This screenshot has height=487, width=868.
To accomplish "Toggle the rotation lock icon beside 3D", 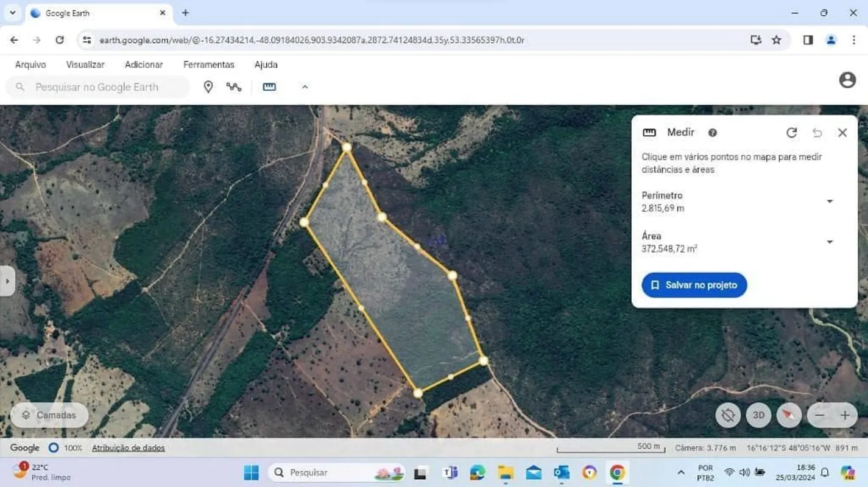I will click(x=728, y=415).
